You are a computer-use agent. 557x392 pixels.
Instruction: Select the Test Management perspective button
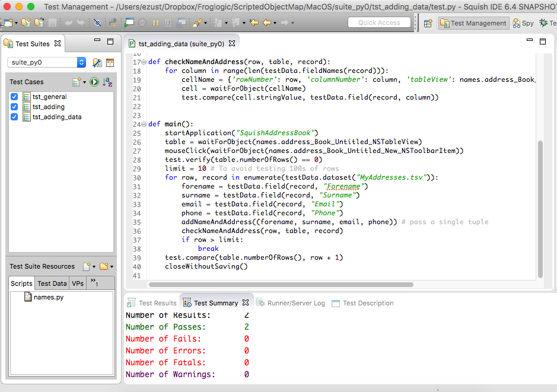(x=473, y=23)
